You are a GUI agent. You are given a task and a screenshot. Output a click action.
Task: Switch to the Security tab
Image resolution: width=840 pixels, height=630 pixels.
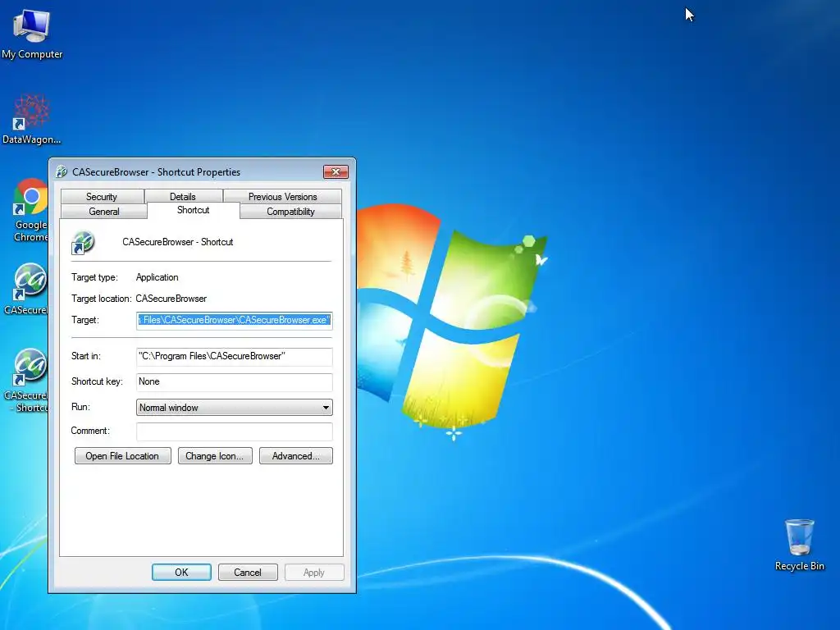point(102,197)
